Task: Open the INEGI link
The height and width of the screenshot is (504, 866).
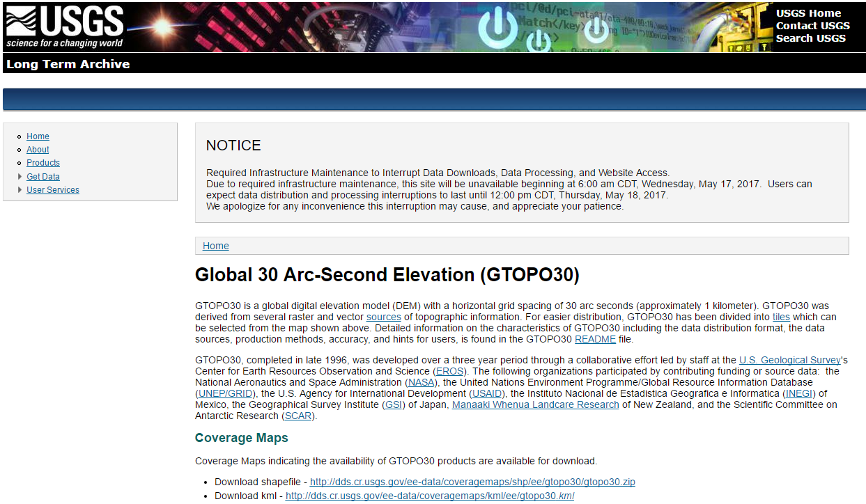Action: tap(799, 393)
